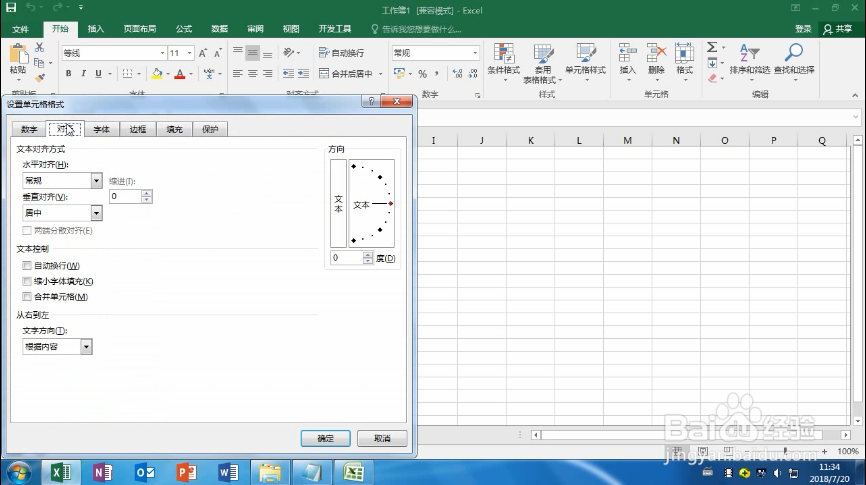
Task: Open Format as Table (套用表格格式)
Action: (x=543, y=63)
